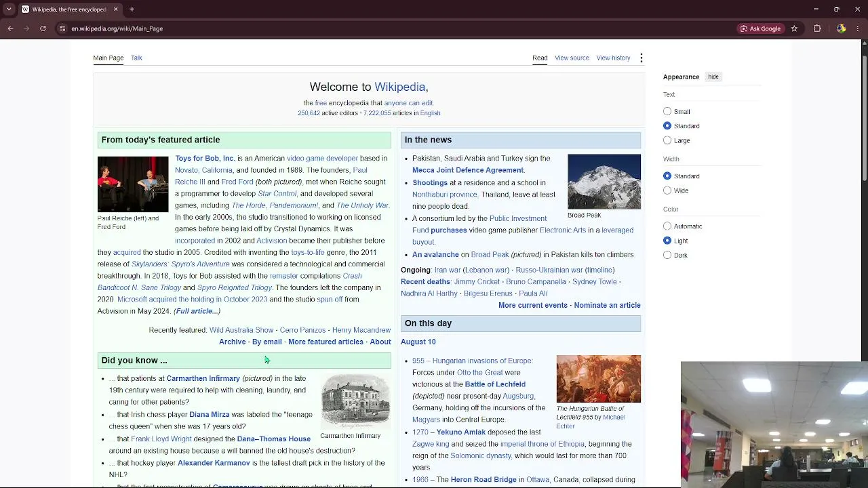View site information icon in address bar
868x488 pixels.
pos(62,28)
